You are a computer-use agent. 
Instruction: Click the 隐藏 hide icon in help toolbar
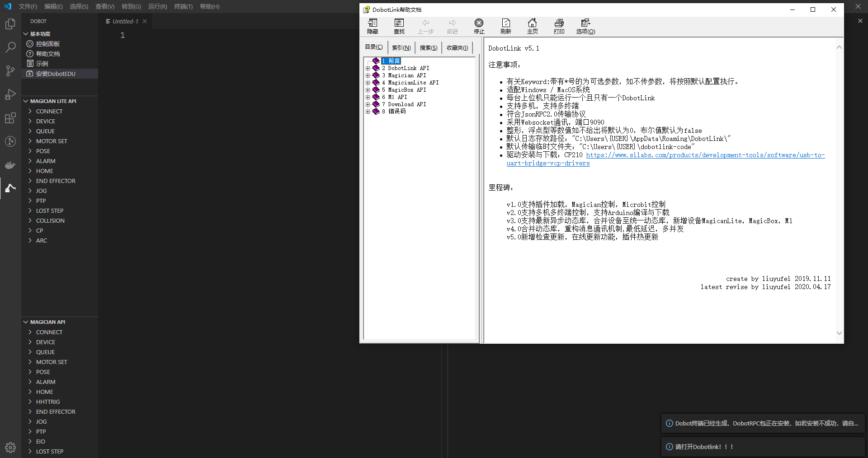point(373,27)
